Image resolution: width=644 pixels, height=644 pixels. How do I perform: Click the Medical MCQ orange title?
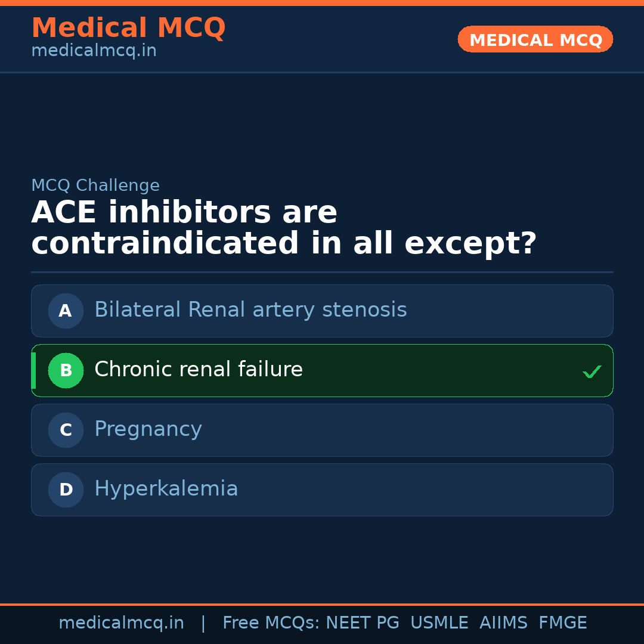pyautogui.click(x=128, y=28)
